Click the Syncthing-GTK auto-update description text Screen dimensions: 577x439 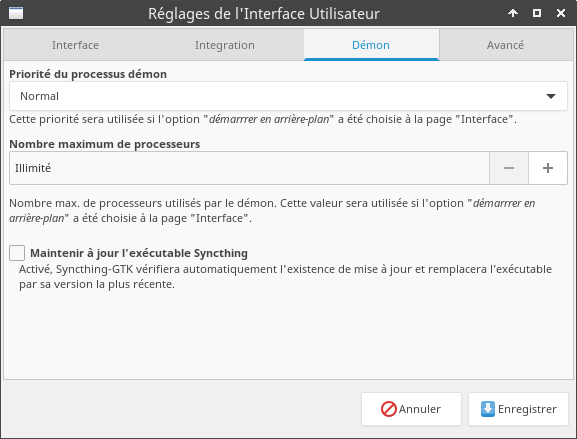[285, 277]
